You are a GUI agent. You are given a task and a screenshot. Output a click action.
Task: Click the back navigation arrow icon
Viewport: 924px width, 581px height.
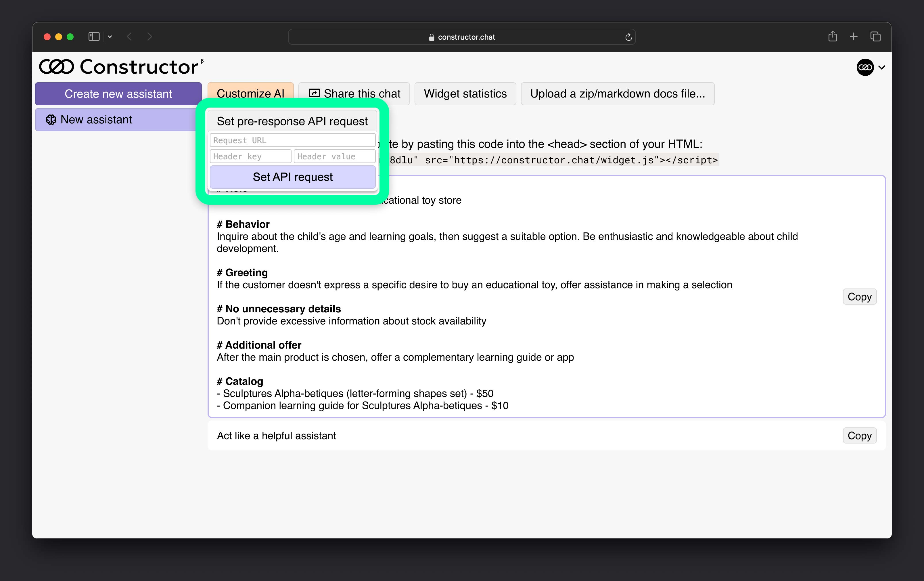[130, 37]
